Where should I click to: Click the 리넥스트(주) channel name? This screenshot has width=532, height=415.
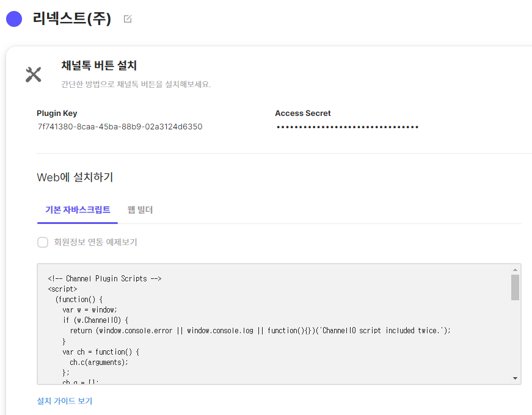72,19
